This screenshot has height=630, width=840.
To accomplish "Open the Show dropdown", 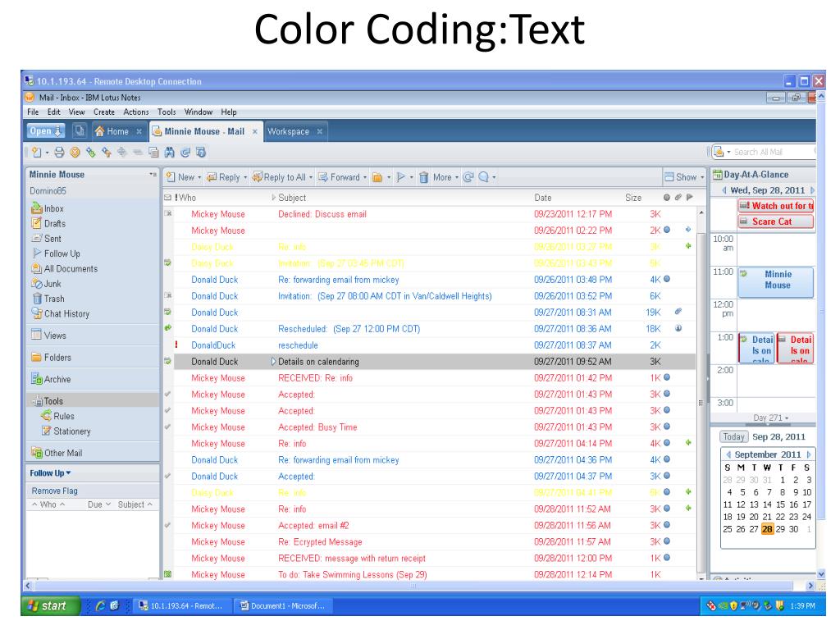I will (x=684, y=177).
